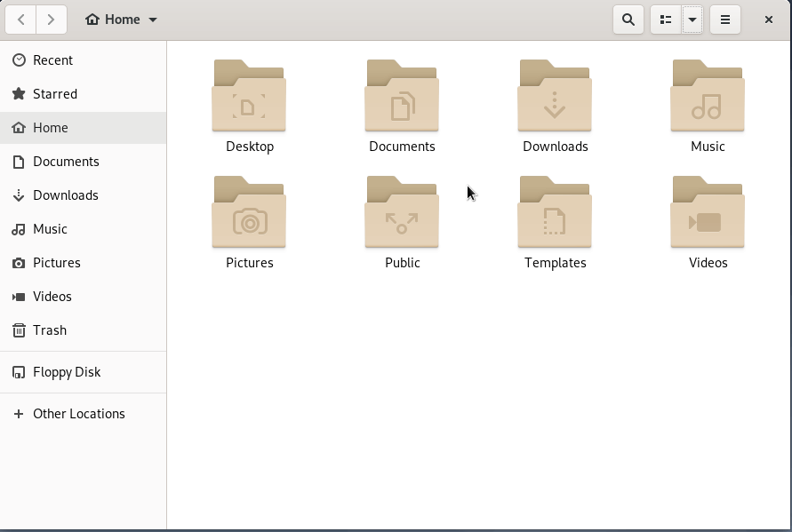Open the Music folder icon
Image resolution: width=792 pixels, height=532 pixels.
point(708,96)
